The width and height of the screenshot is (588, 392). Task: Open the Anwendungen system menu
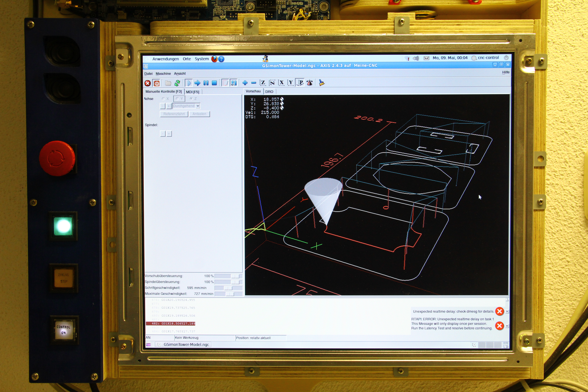[165, 59]
